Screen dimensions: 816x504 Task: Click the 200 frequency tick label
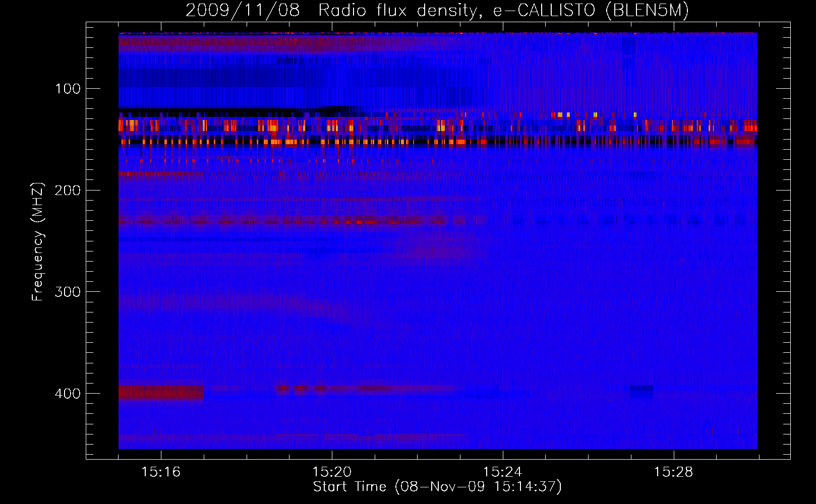pyautogui.click(x=68, y=191)
